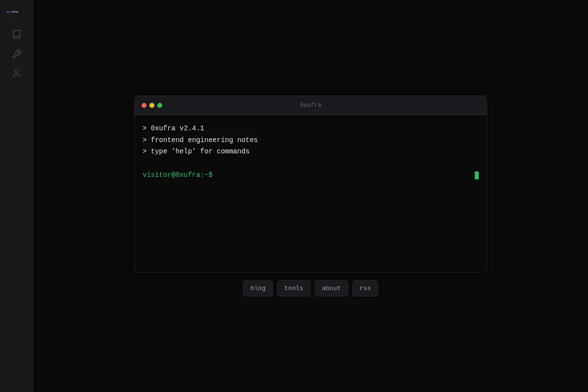Click the blog button below terminal

click(x=258, y=288)
